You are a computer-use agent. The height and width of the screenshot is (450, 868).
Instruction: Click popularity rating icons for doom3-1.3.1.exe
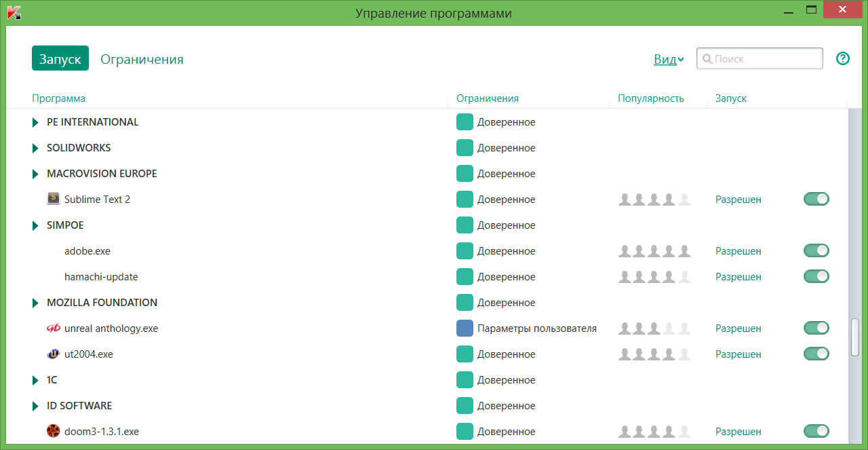[654, 431]
